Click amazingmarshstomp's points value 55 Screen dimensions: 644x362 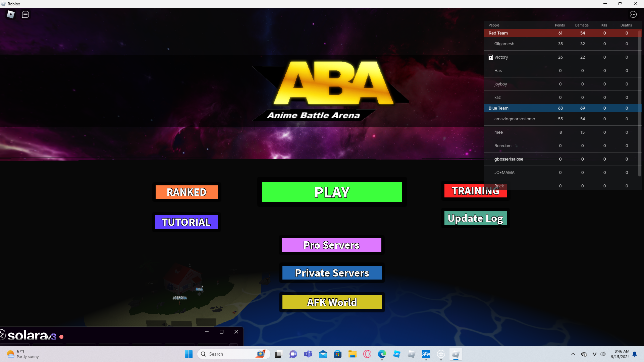[560, 119]
